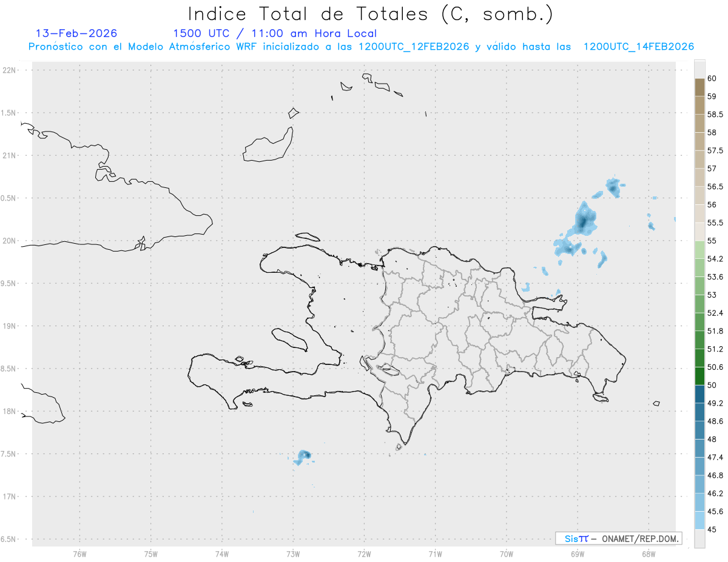Click the '72W' longitude label

[364, 554]
